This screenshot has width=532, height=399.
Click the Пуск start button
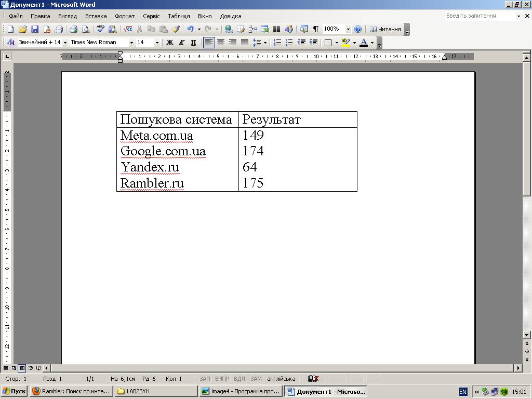click(14, 391)
